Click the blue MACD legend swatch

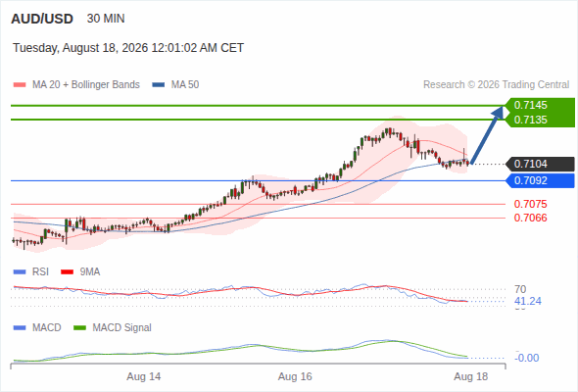coord(20,328)
